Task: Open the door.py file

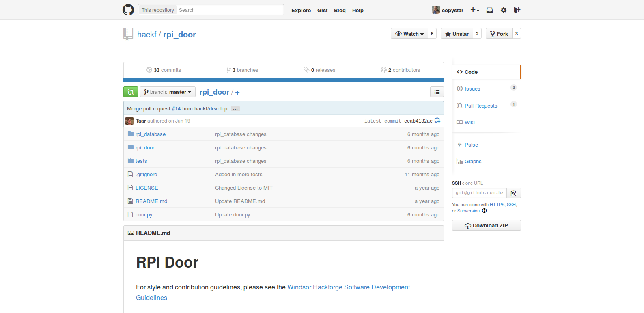Action: coord(144,214)
